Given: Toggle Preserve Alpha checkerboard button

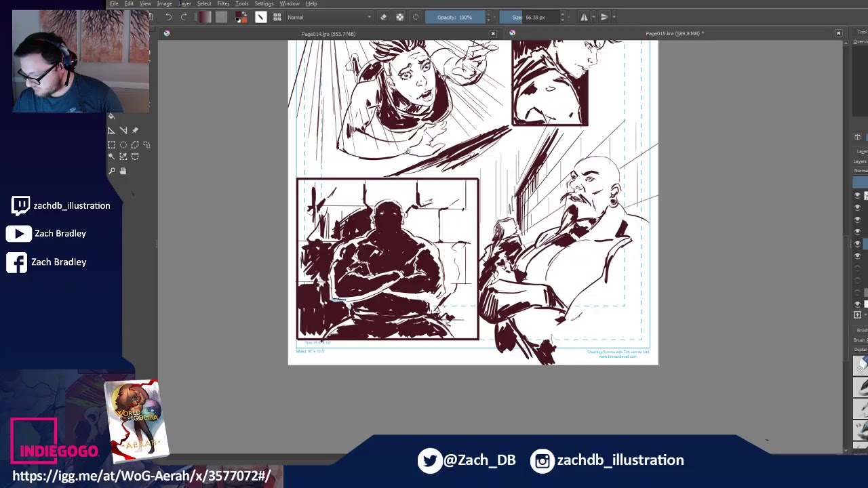Looking at the screenshot, I should click(x=399, y=18).
